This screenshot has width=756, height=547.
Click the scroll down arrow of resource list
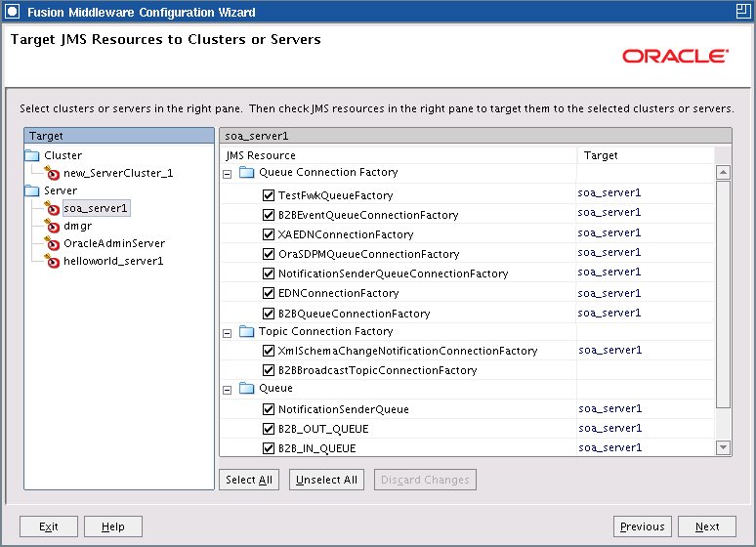click(x=723, y=447)
